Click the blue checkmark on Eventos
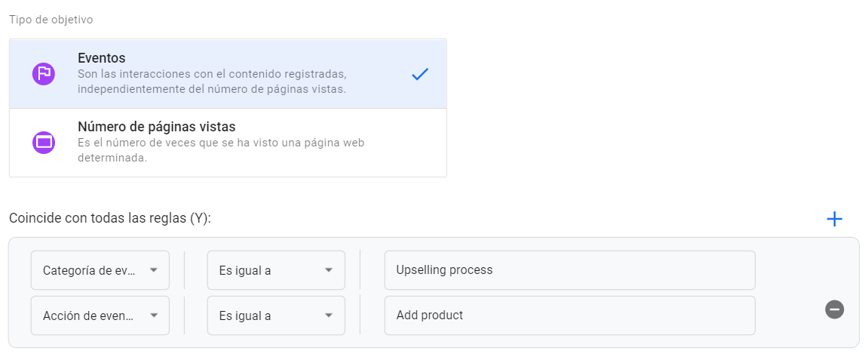 coord(420,74)
